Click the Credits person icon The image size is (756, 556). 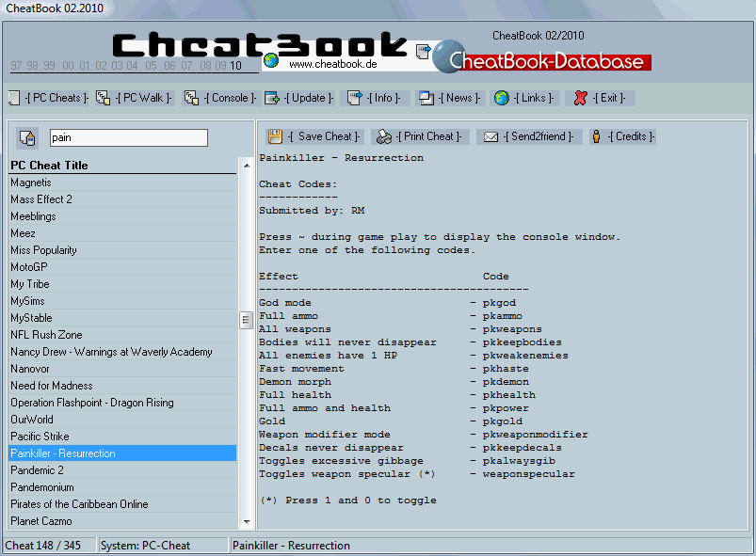click(x=596, y=136)
